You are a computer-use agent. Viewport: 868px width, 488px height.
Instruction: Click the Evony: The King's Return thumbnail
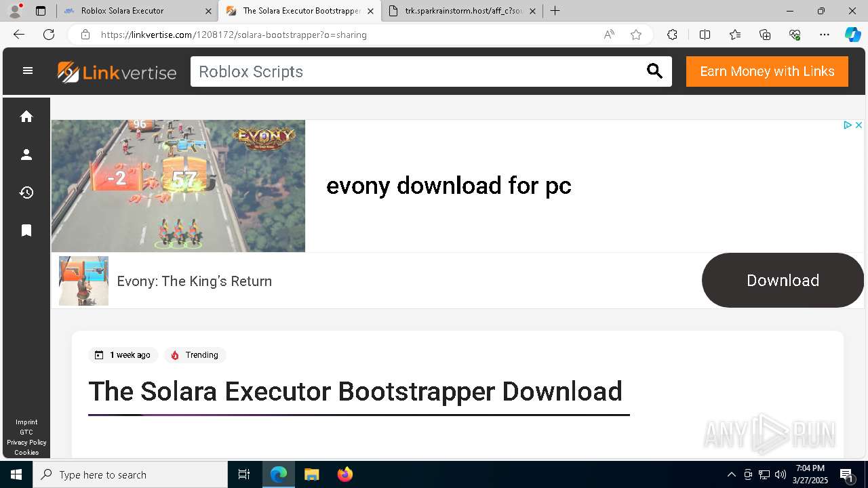point(83,281)
